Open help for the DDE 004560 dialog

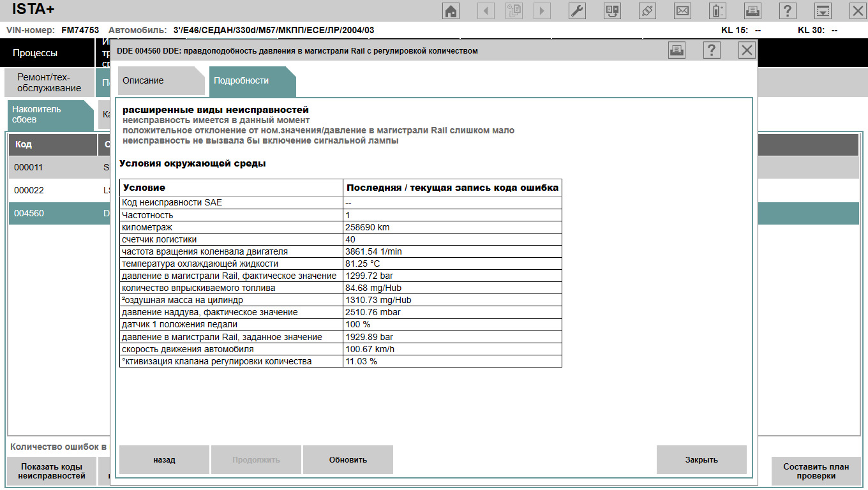pos(712,51)
